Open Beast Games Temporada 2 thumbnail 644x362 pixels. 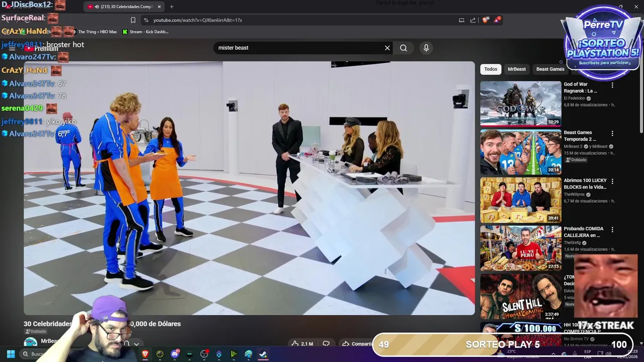coord(520,151)
